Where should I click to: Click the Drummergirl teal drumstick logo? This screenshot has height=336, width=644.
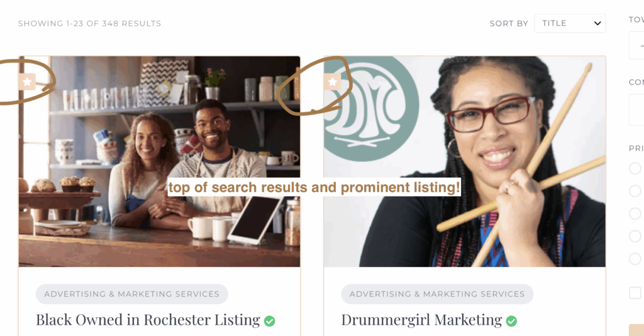point(371,109)
